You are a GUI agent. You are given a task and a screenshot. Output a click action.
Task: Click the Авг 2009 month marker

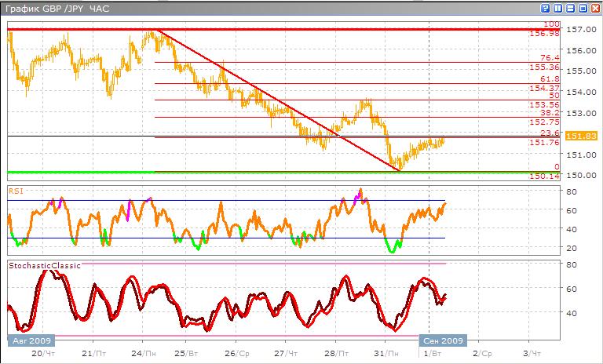click(x=31, y=341)
